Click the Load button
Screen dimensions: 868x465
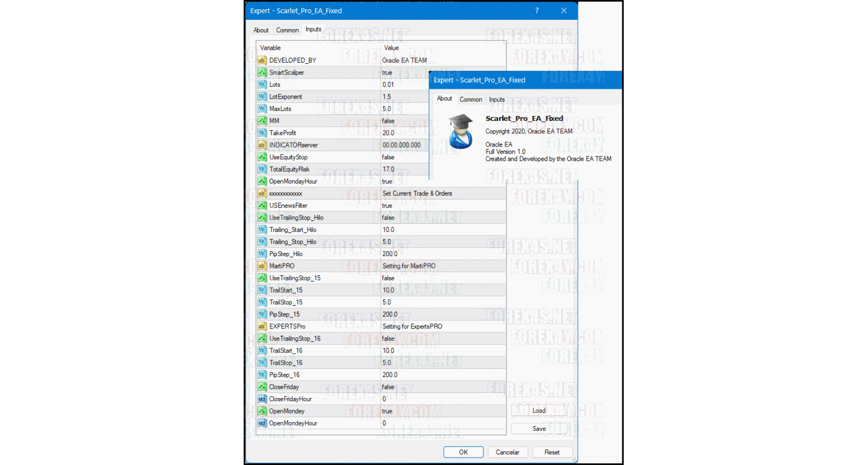(x=539, y=410)
